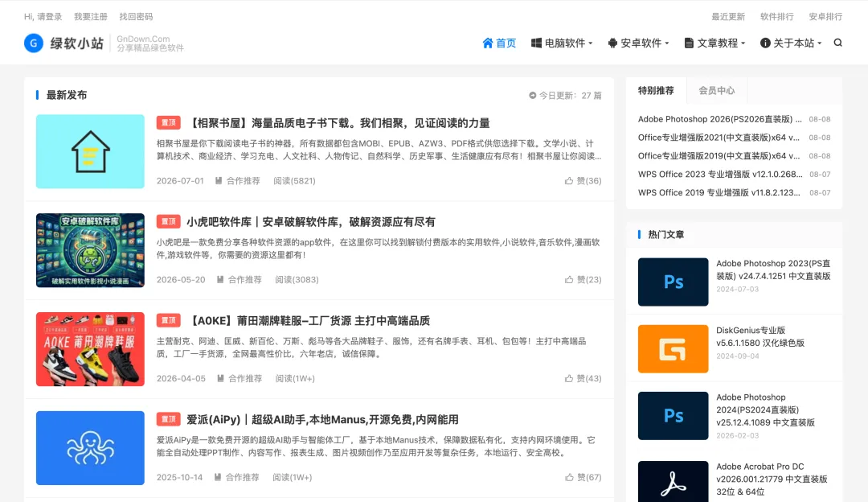Click 置顶 badge on 相聚书屋 post
Image resolution: width=868 pixels, height=502 pixels.
[168, 122]
